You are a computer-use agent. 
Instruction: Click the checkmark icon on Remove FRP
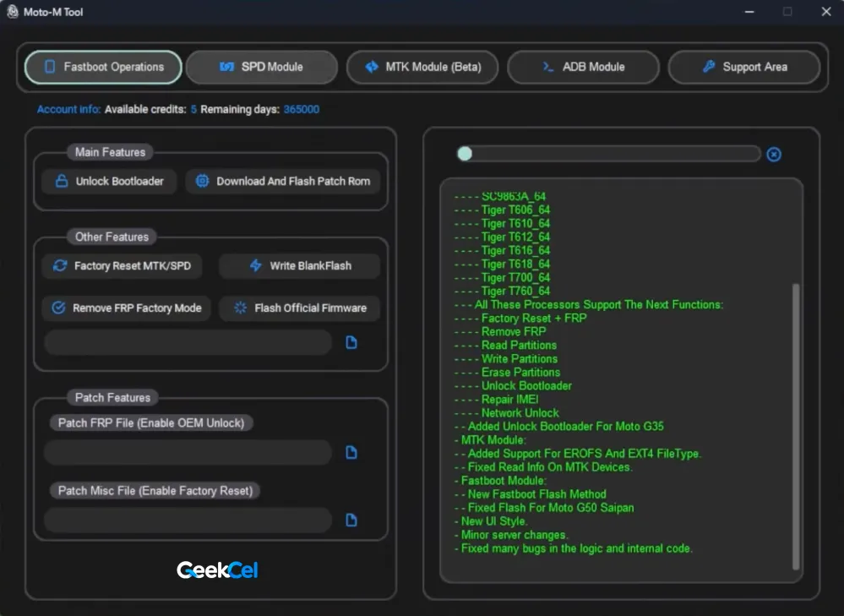click(x=58, y=308)
